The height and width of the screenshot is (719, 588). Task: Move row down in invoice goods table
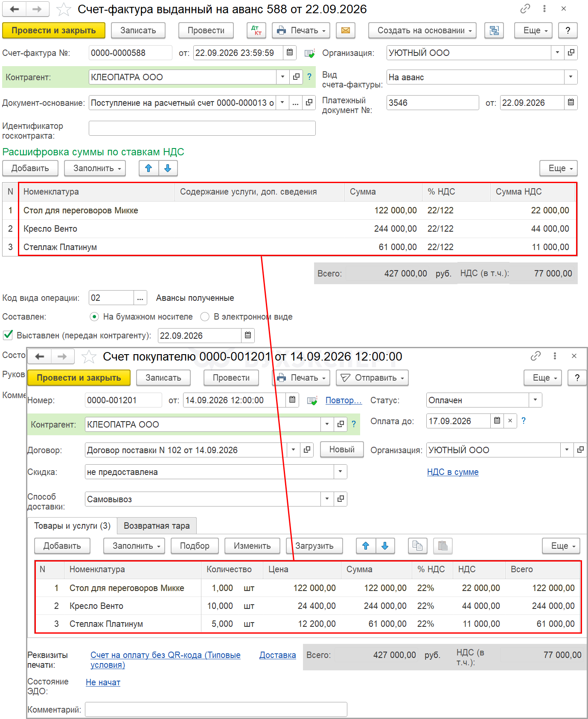[385, 546]
